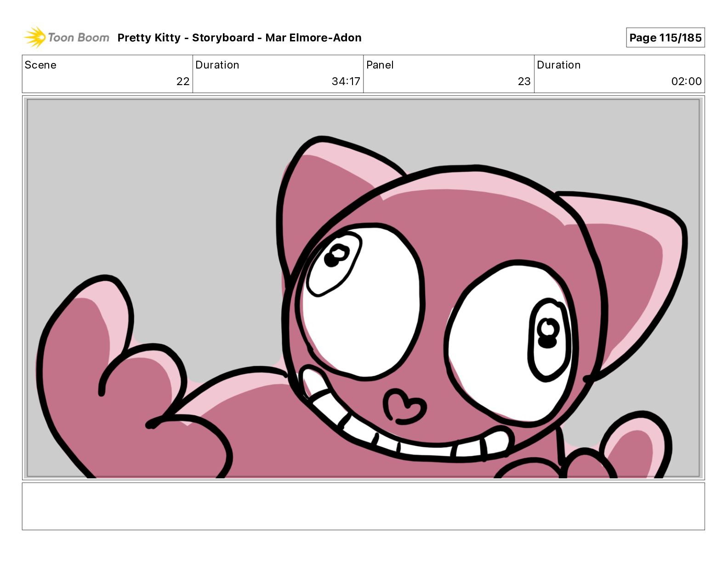Image resolution: width=728 pixels, height=563 pixels.
Task: Select the storyboard title 'Pretty Kitty - Storyboard - Mar Elmore-Adon'
Action: pos(239,38)
